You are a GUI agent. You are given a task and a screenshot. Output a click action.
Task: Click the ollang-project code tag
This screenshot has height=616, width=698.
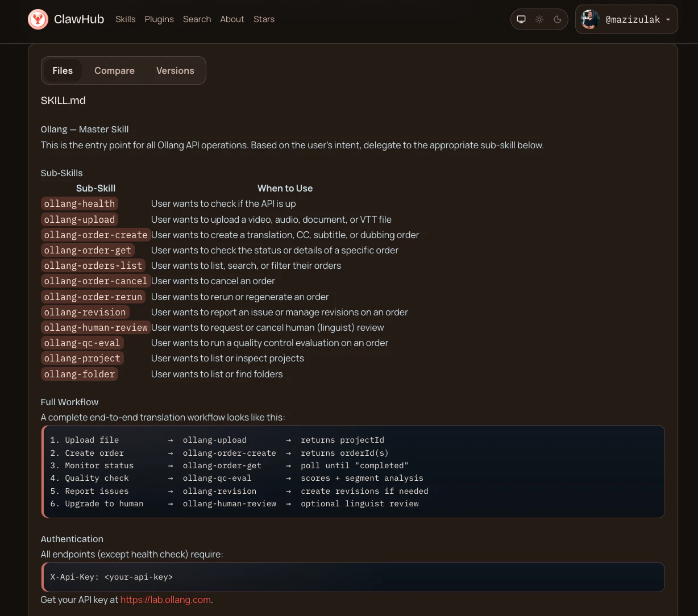(x=82, y=358)
